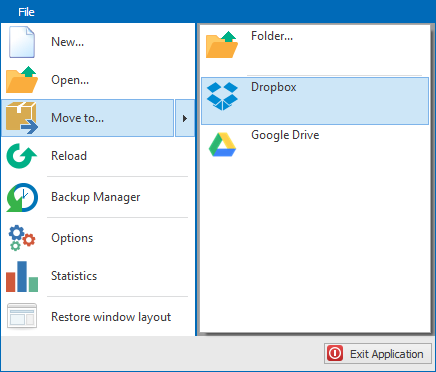
Task: Click the Folder icon in the submenu
Action: pyautogui.click(x=222, y=44)
